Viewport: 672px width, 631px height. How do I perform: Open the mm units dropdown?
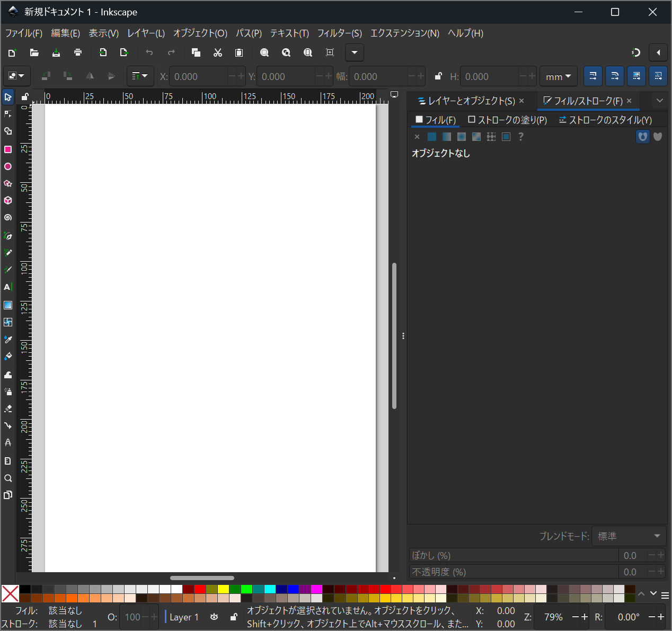point(558,76)
